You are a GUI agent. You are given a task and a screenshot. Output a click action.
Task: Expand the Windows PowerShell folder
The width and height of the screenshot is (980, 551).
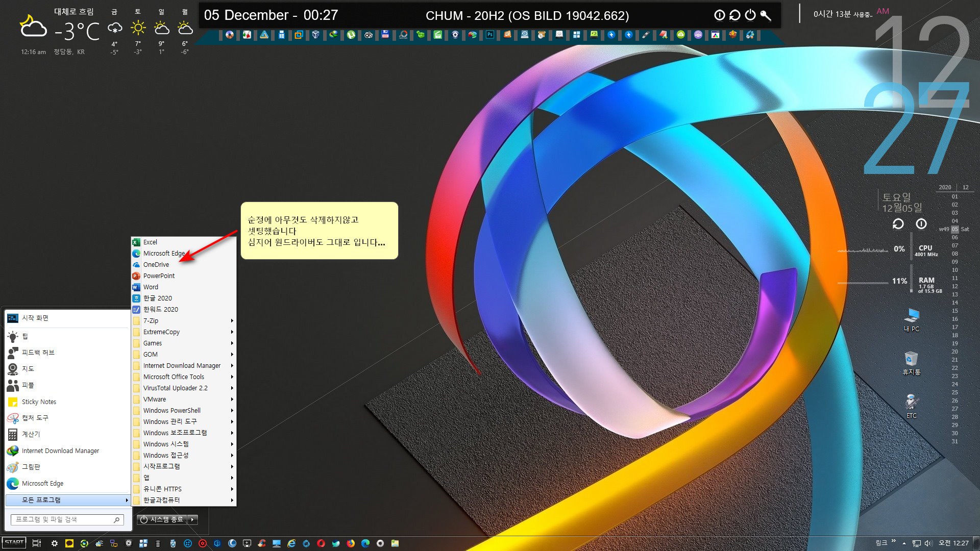[184, 411]
